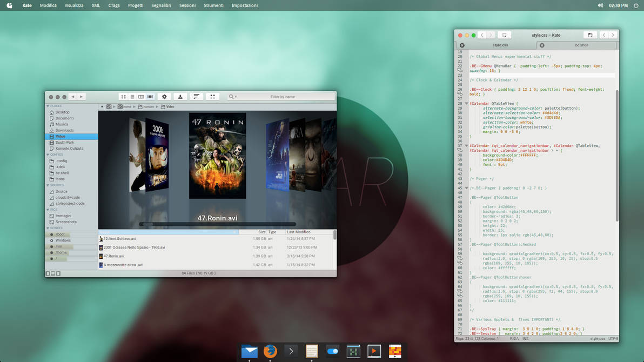
Task: Click the root icon in the breadcrumb bar
Action: (x=109, y=107)
